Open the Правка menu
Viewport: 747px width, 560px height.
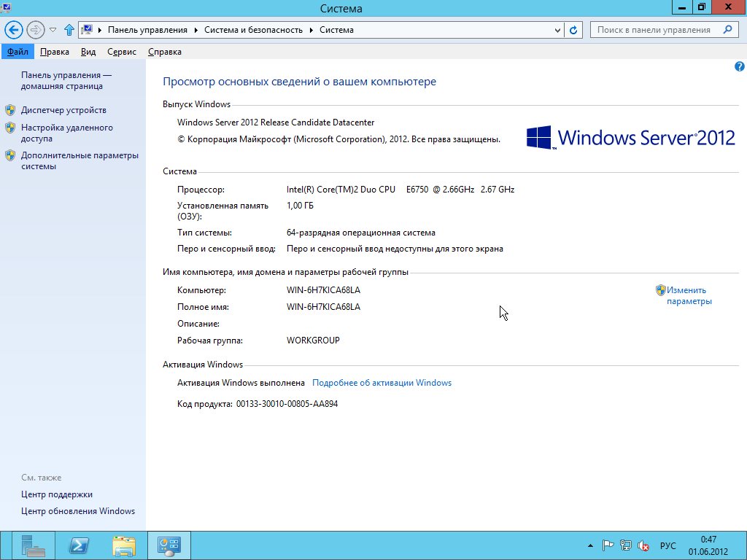coord(54,52)
